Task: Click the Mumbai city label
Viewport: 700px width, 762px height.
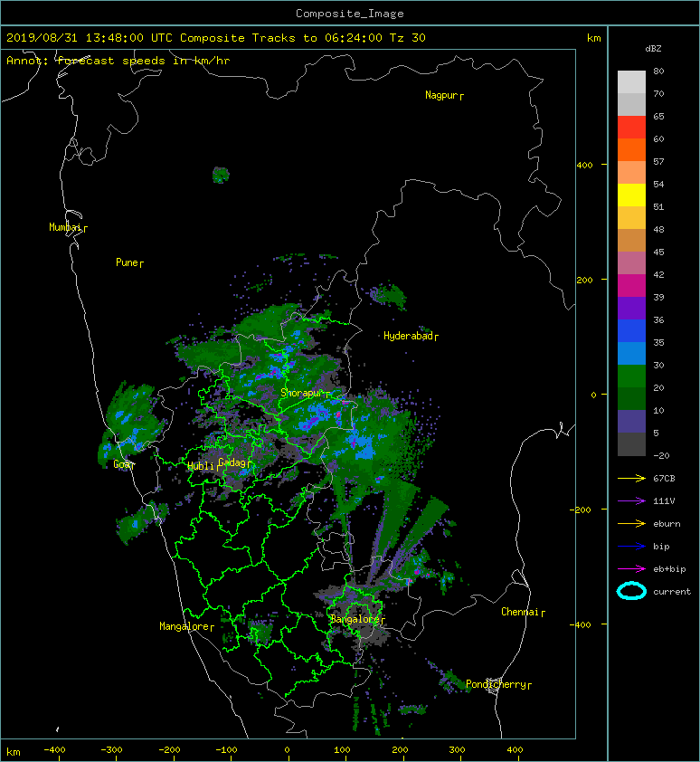Action: tap(65, 227)
